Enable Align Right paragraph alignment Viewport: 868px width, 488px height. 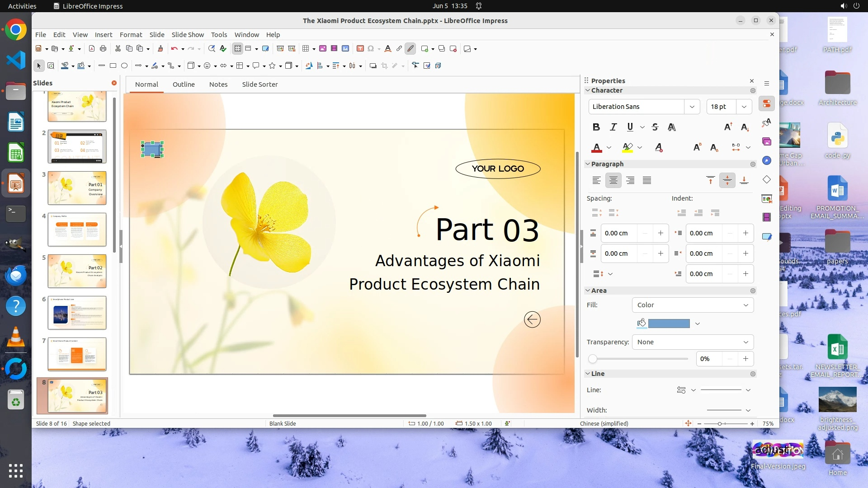[630, 180]
